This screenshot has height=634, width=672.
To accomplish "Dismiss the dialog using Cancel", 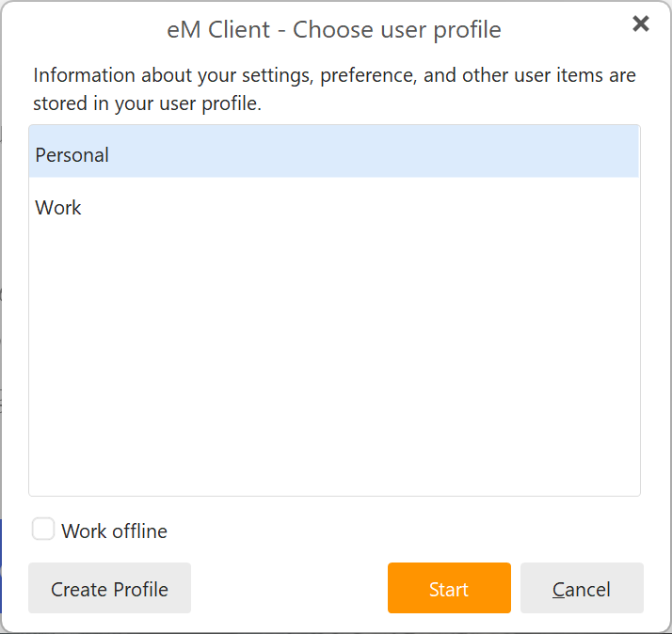I will tap(582, 588).
